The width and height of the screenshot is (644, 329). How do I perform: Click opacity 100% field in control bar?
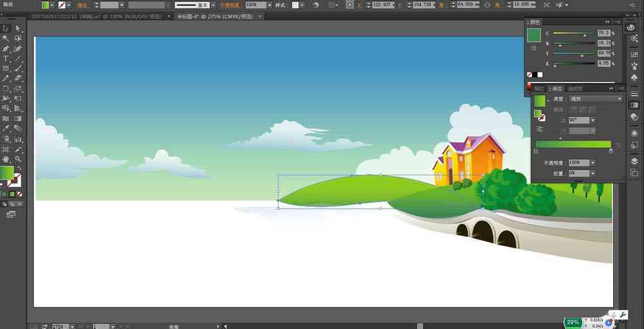pos(256,5)
